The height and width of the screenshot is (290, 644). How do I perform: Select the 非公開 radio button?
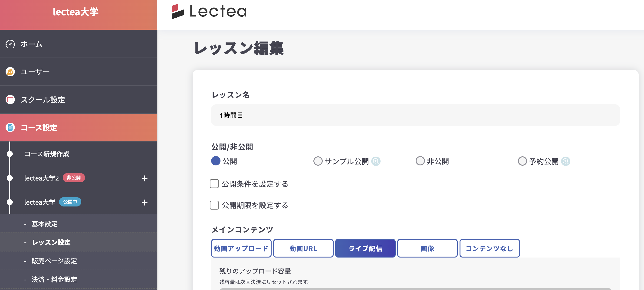click(420, 161)
